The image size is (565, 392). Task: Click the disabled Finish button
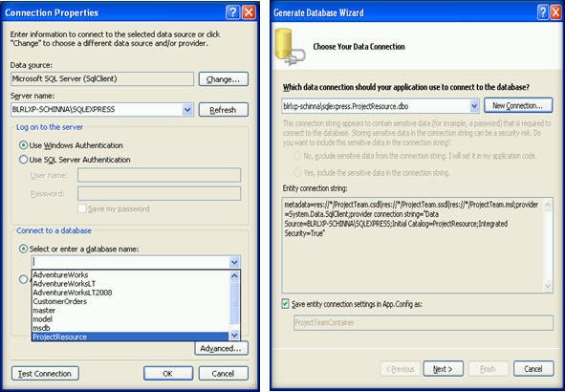[489, 369]
